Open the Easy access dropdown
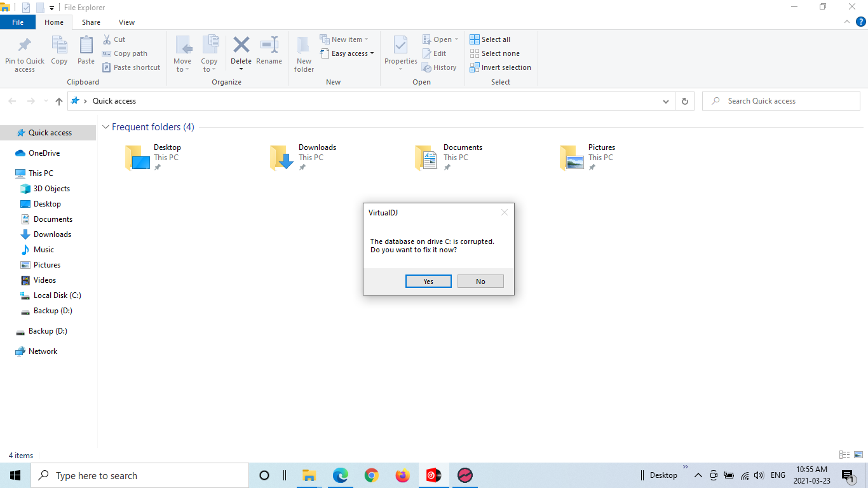 tap(347, 53)
